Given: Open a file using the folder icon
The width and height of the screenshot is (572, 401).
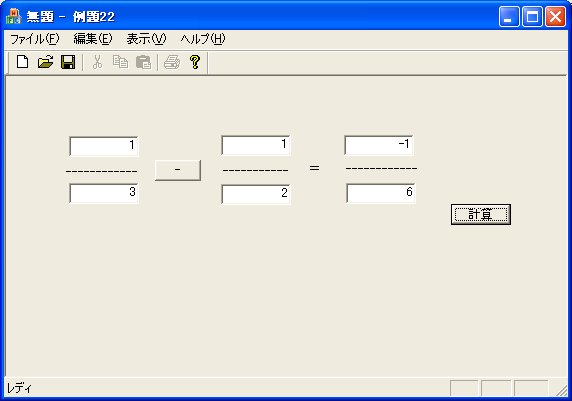Looking at the screenshot, I should coord(46,62).
